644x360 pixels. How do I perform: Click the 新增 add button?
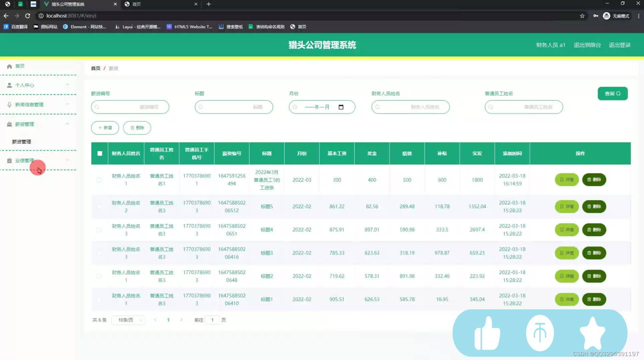105,128
